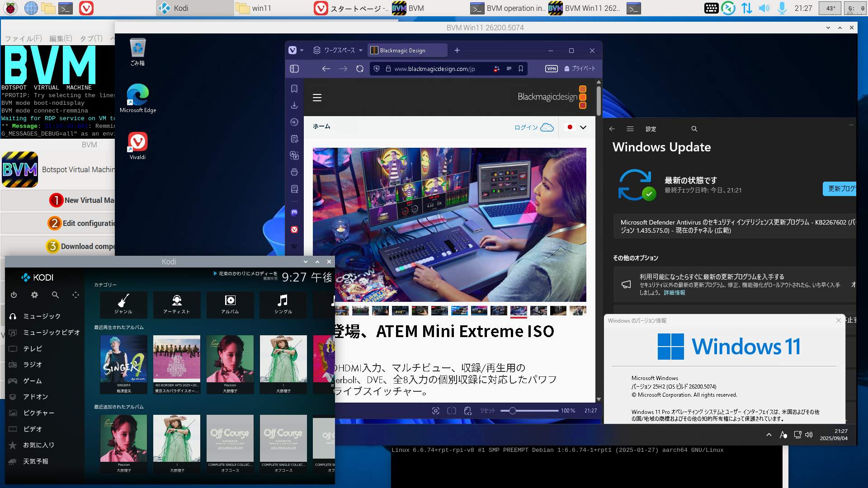868x488 pixels.
Task: Open Kodi power menu icon
Action: [x=14, y=295]
